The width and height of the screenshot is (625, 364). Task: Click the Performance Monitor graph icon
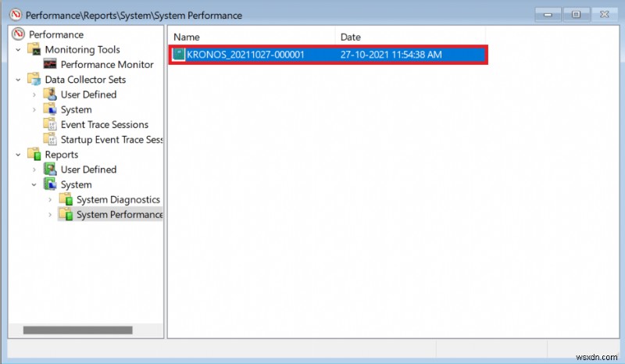[x=50, y=64]
